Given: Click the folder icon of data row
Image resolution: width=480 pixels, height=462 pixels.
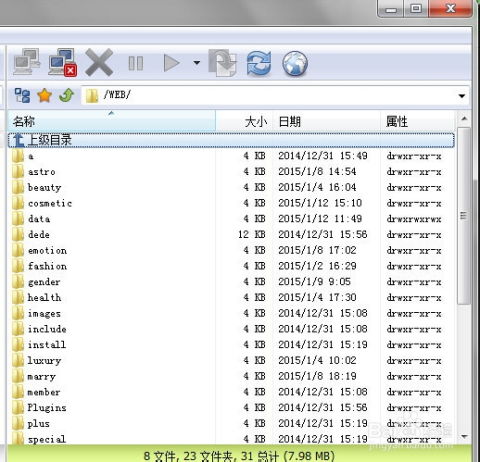Looking at the screenshot, I should pos(18,219).
